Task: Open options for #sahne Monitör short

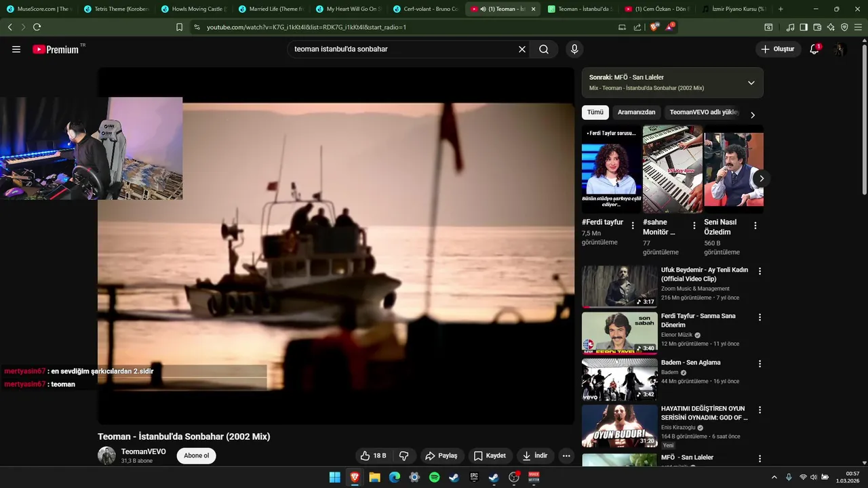Action: click(x=694, y=226)
